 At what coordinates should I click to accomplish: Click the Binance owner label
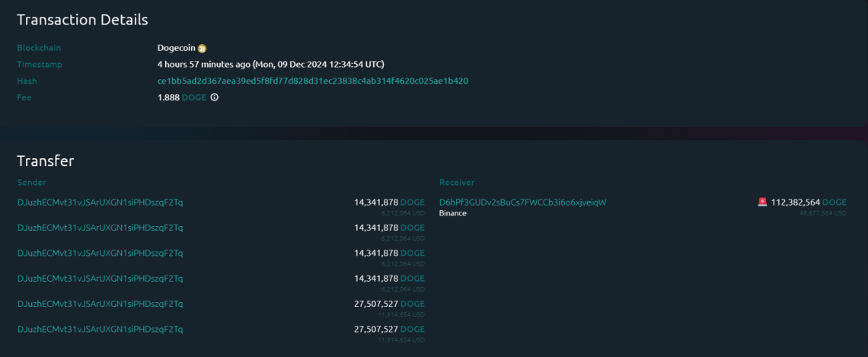coord(453,213)
